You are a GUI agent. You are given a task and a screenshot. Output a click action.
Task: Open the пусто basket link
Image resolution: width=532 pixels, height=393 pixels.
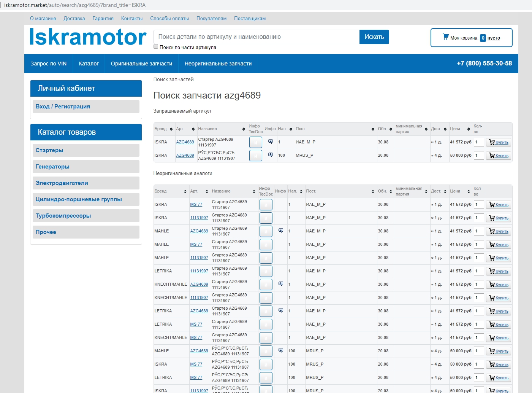[x=494, y=38]
